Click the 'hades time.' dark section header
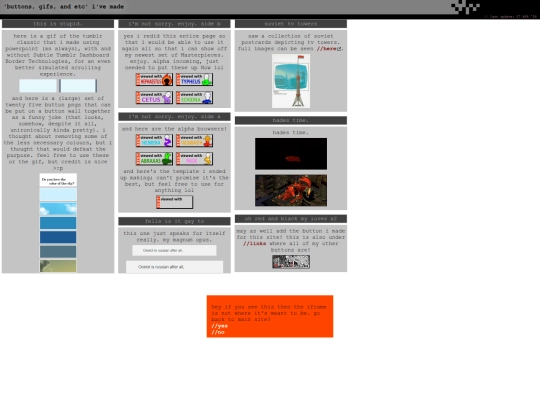 tap(291, 120)
